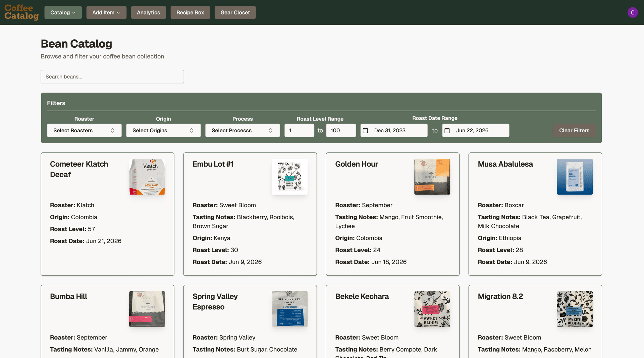Click 'Roaster: Spring Valley' text

(x=224, y=338)
